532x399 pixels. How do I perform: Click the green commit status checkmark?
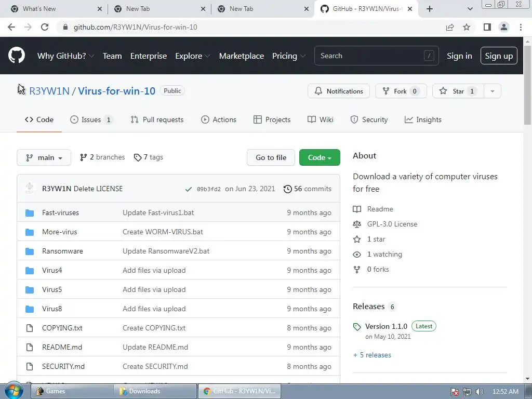pyautogui.click(x=188, y=189)
